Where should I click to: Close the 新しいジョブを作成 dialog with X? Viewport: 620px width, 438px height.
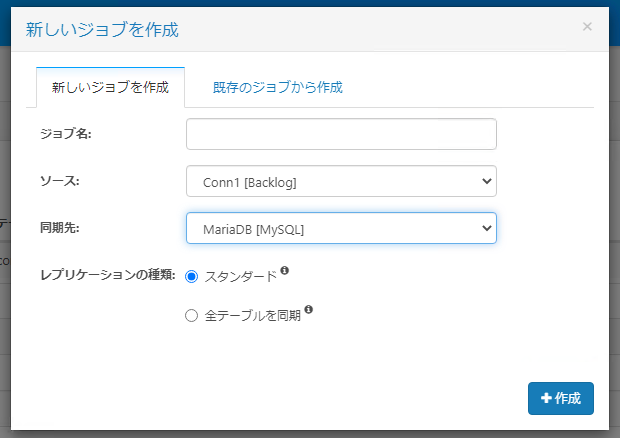[587, 27]
